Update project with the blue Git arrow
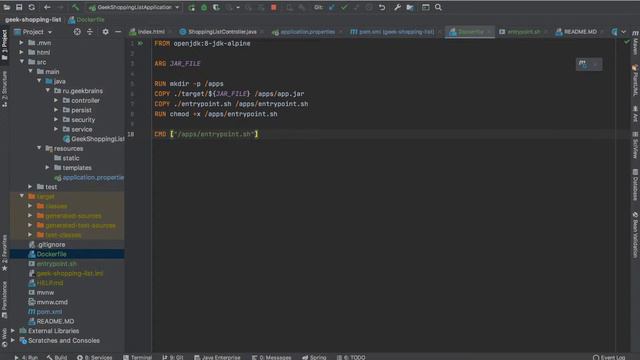Image resolution: width=640 pixels, height=360 pixels. 331,7
